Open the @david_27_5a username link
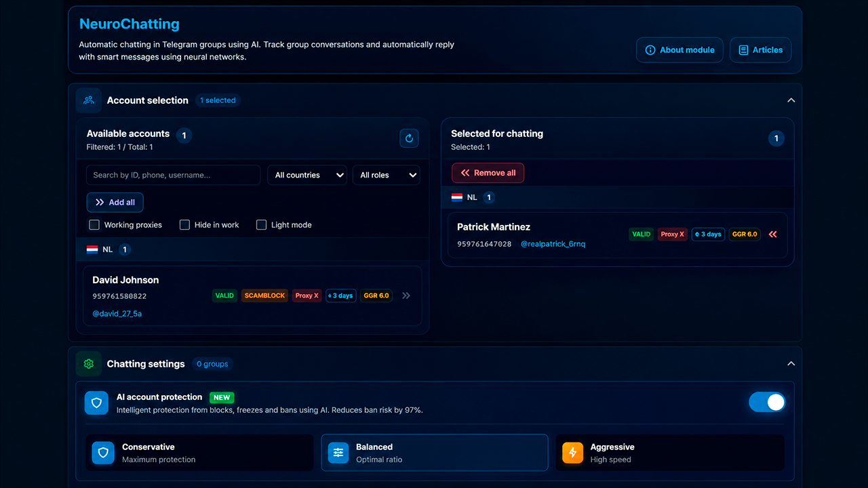This screenshot has height=488, width=868. (x=117, y=314)
